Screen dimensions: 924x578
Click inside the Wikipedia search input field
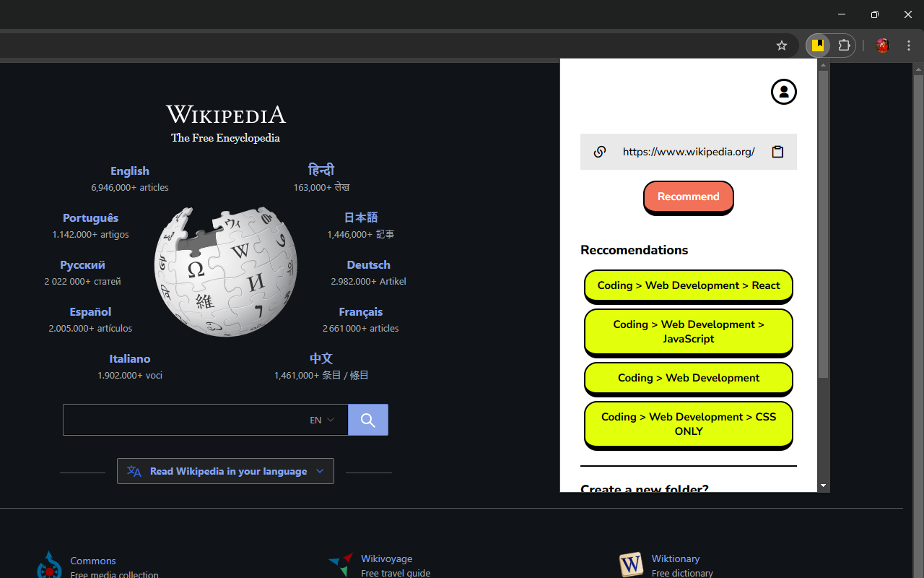[195, 419]
